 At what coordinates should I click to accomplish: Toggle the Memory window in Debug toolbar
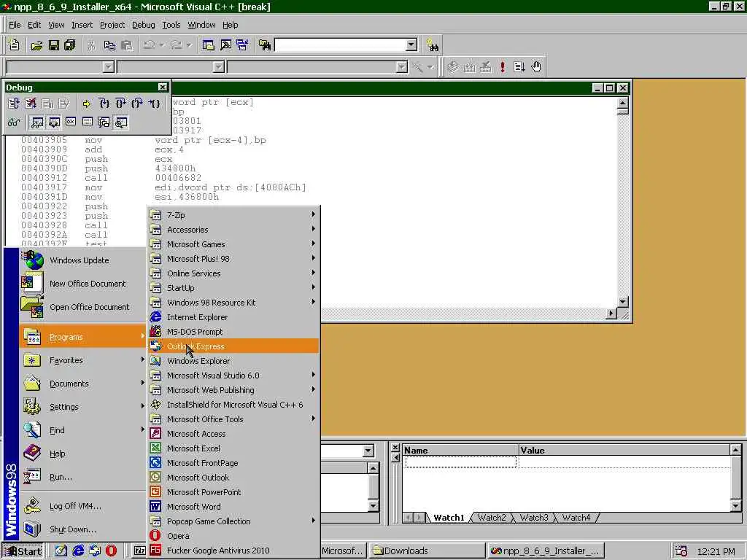pyautogui.click(x=88, y=122)
